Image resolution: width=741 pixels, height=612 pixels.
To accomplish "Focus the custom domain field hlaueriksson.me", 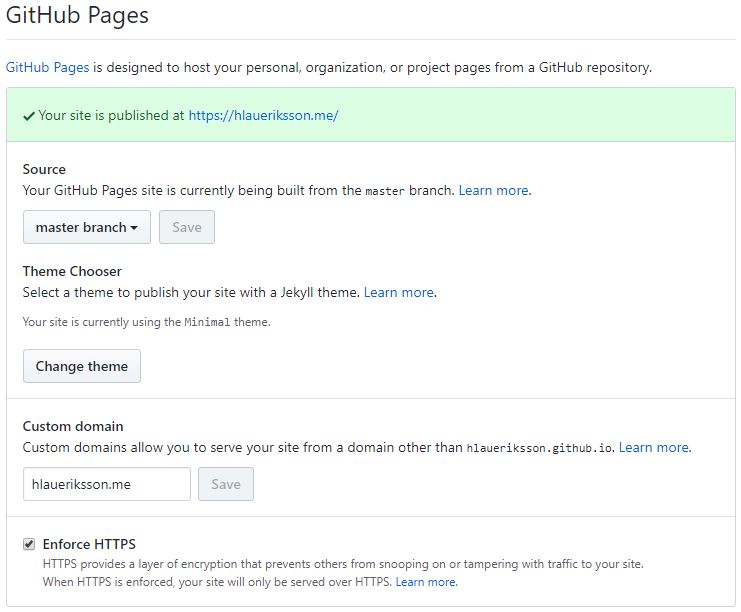I will click(107, 484).
